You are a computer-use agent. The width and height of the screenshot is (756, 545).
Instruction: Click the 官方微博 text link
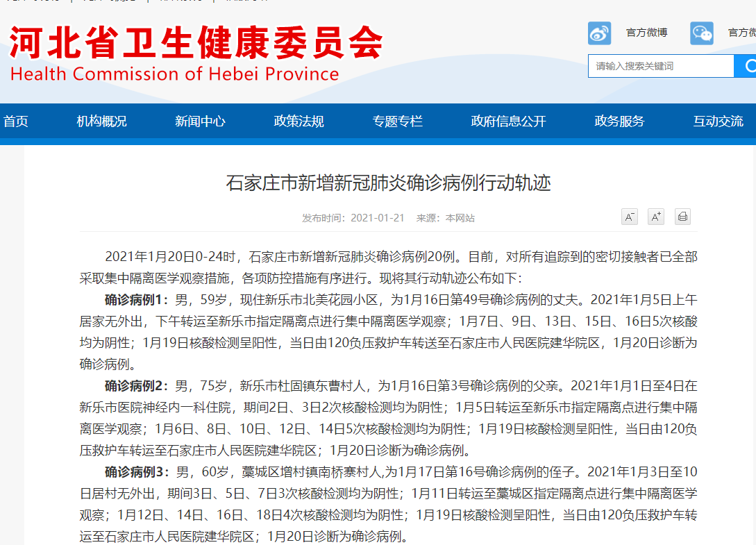(646, 33)
